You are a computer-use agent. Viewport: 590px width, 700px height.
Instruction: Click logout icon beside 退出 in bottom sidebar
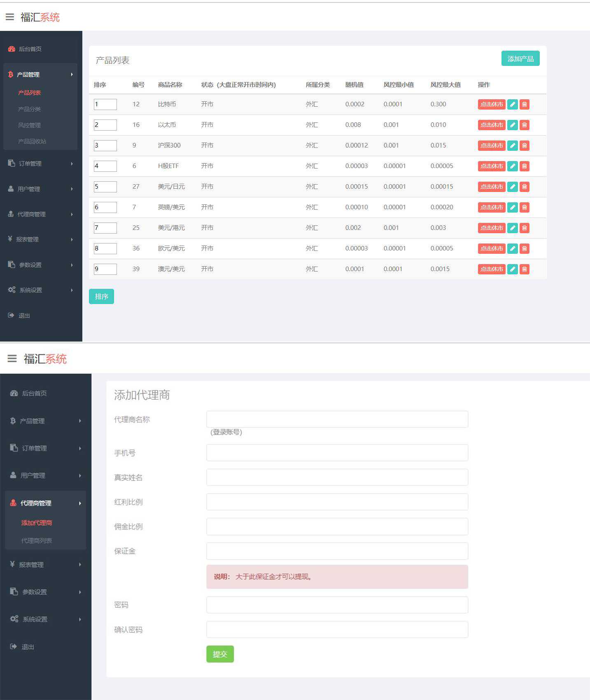[13, 646]
